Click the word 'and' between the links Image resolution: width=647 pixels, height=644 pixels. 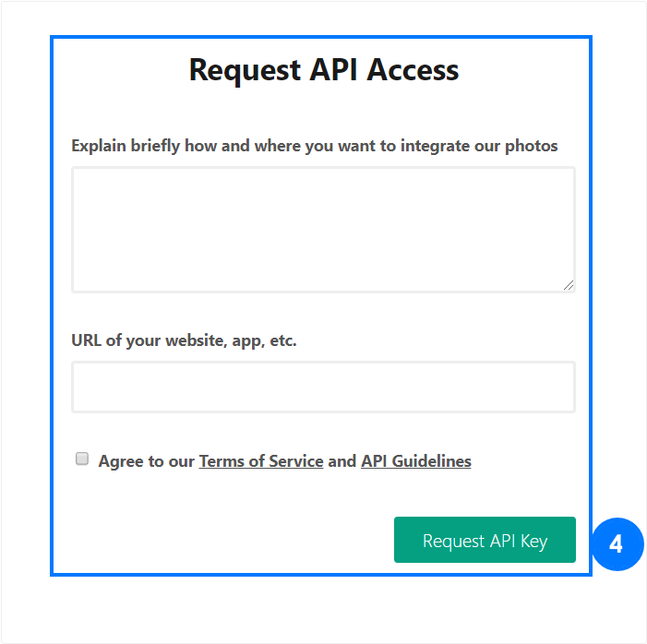coord(342,461)
